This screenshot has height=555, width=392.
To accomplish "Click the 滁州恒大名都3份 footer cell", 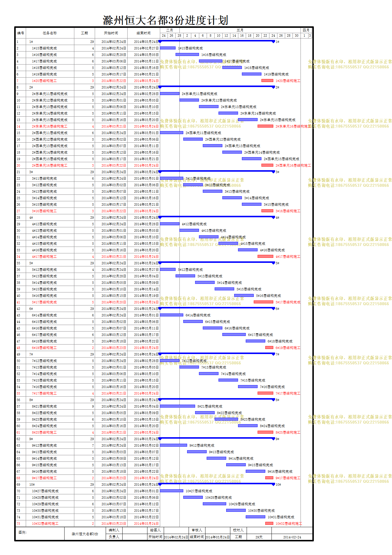I will pos(85,534).
